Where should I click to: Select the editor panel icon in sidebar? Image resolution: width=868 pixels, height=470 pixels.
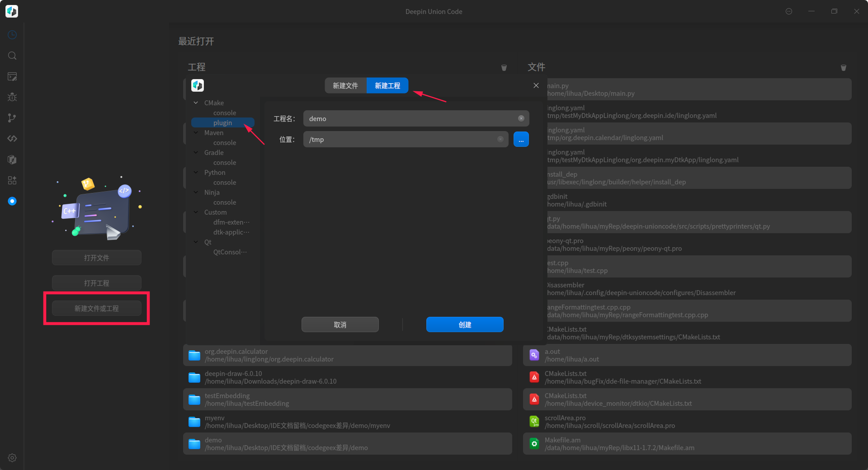[12, 76]
